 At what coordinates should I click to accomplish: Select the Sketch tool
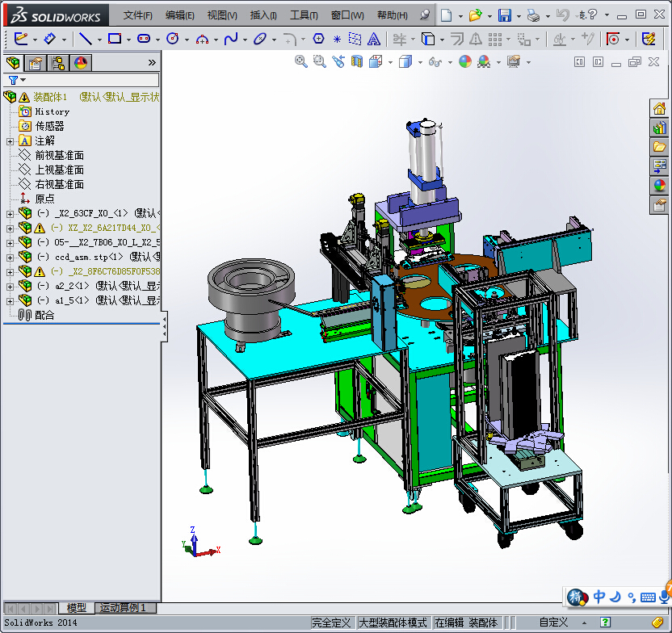coord(20,39)
